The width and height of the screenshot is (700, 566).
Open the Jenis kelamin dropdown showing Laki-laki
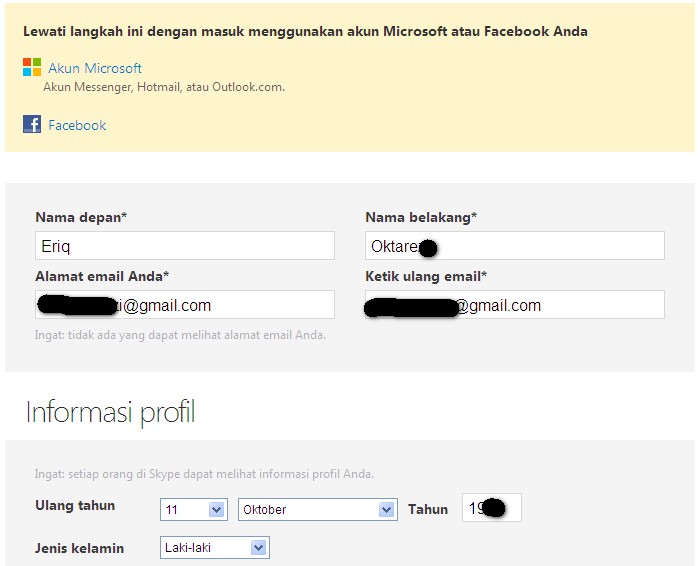tap(215, 548)
